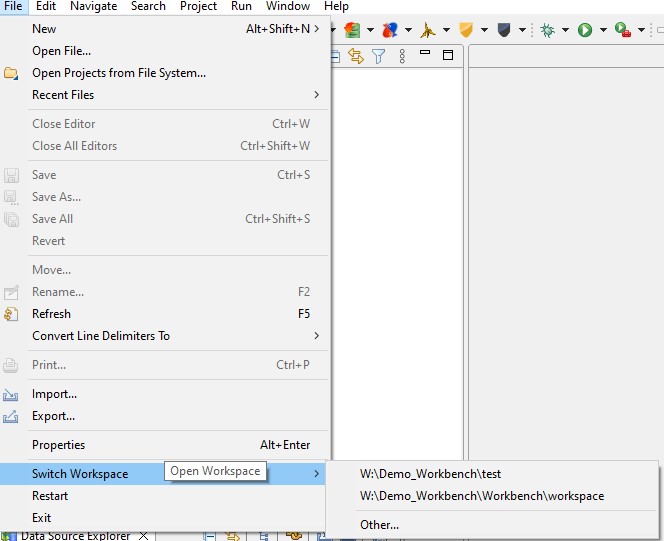
Task: Open dropdown arrow beside yellow shield
Action: [484, 30]
